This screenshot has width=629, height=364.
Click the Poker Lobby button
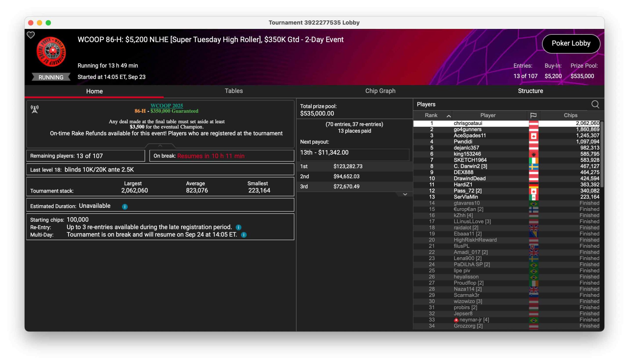pos(571,43)
